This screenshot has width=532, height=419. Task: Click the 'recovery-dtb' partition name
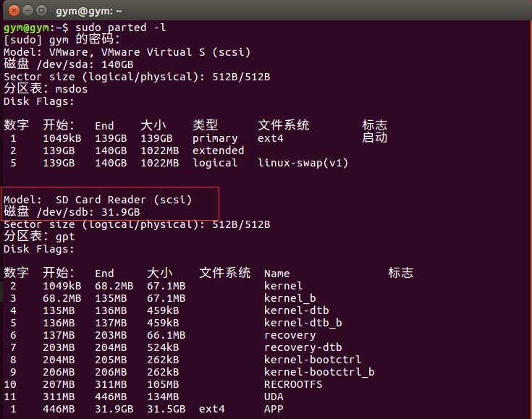click(303, 348)
